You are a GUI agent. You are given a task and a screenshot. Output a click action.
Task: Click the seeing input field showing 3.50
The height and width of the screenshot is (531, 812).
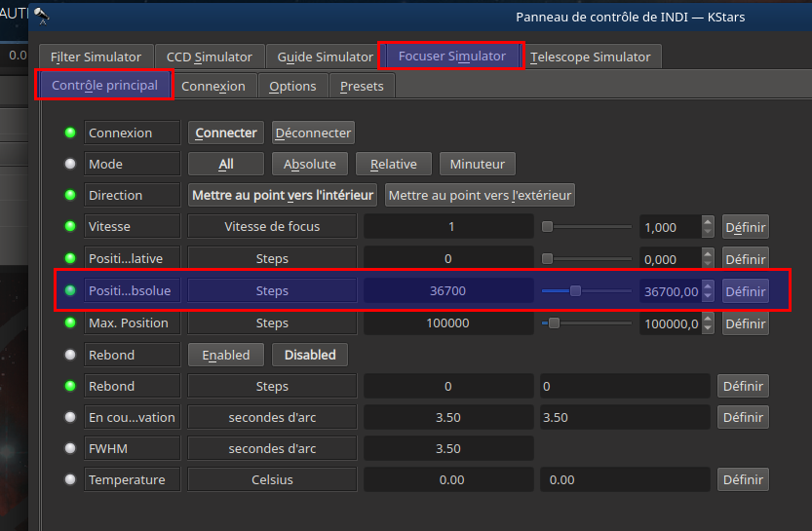pos(625,417)
